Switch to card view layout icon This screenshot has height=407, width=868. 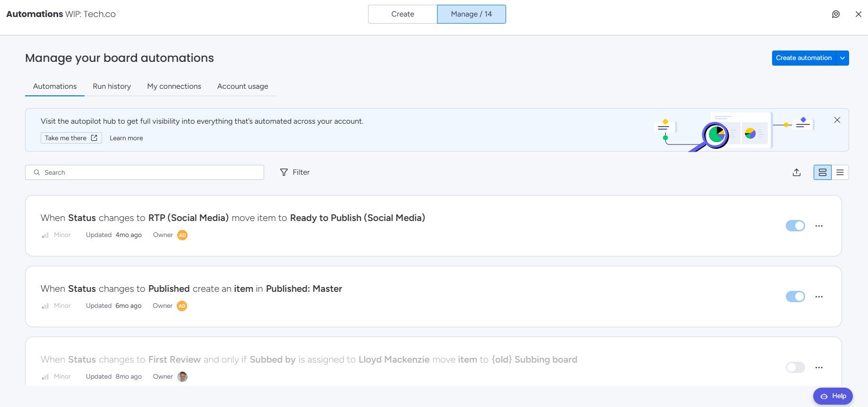pos(822,172)
